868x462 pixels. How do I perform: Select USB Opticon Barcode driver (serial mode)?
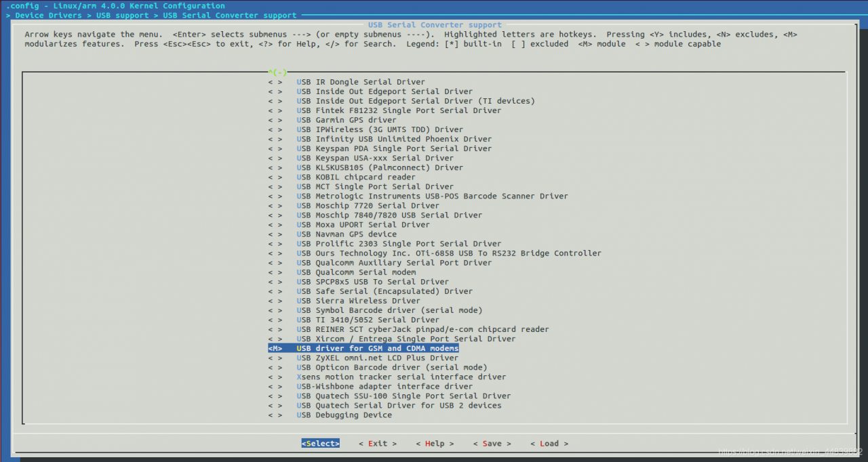click(x=392, y=367)
